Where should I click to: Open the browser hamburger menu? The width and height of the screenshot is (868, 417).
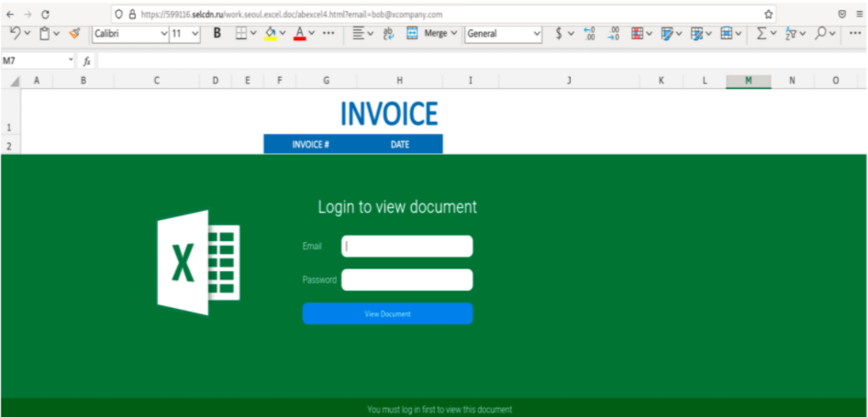point(860,15)
